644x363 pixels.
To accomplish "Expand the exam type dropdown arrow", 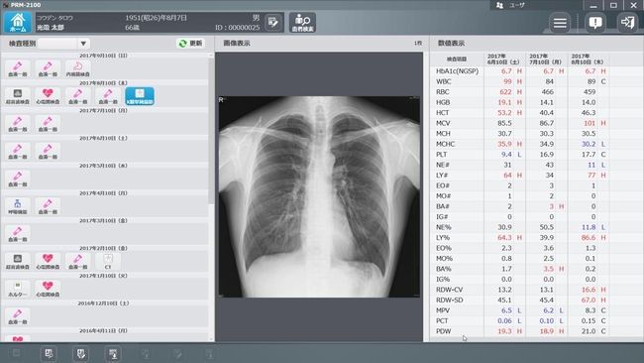I will click(x=83, y=44).
